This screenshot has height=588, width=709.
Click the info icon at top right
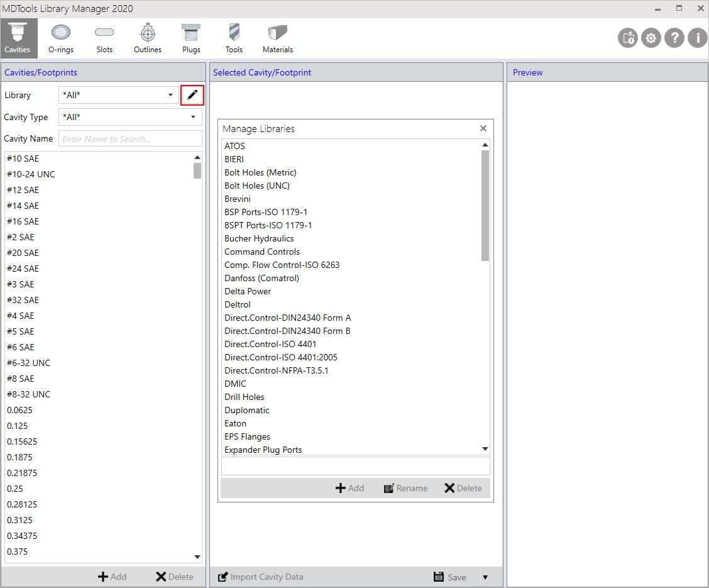point(697,38)
